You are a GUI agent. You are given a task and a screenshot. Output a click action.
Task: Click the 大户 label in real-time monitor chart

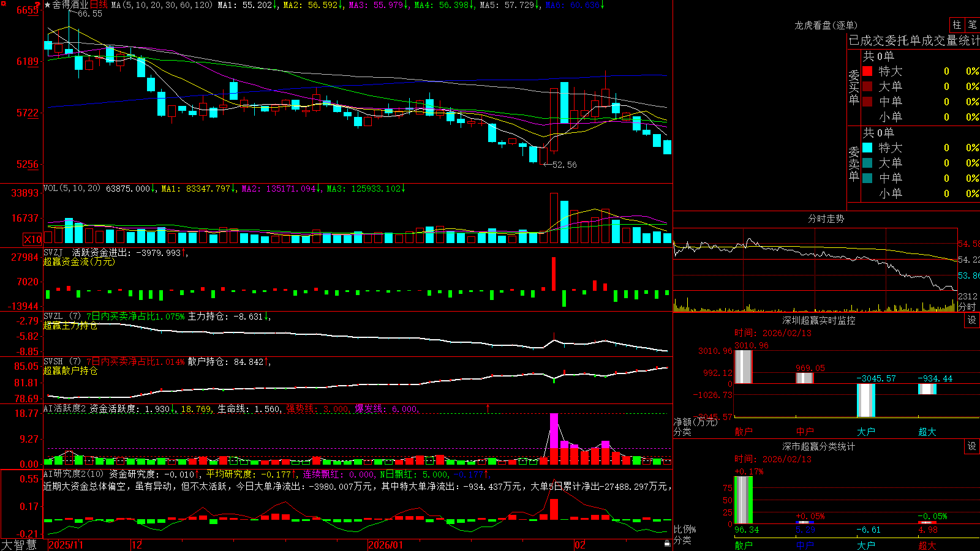coord(866,432)
